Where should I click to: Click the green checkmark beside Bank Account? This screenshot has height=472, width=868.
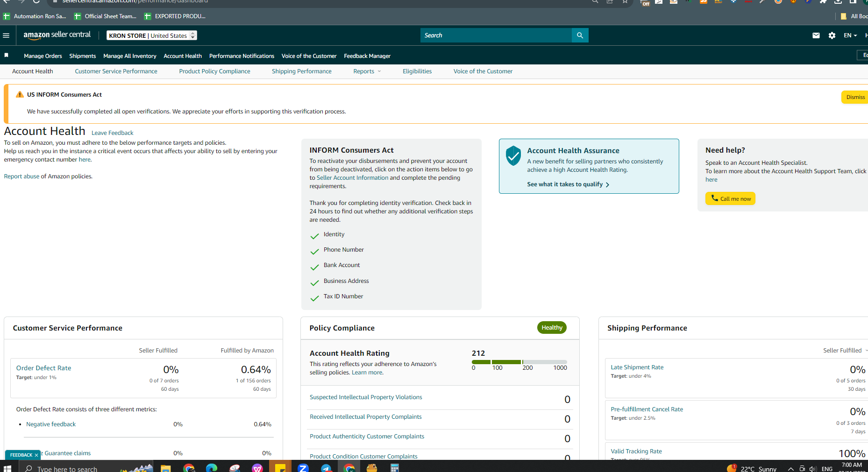[315, 267]
